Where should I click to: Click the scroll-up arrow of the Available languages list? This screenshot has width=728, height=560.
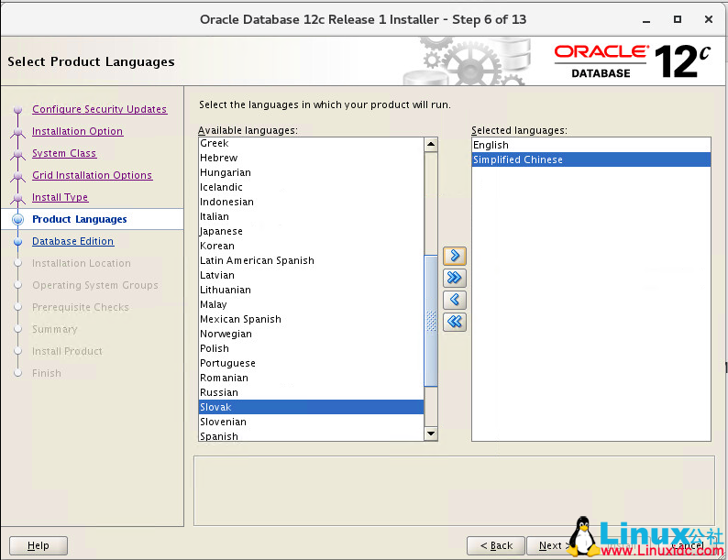431,144
